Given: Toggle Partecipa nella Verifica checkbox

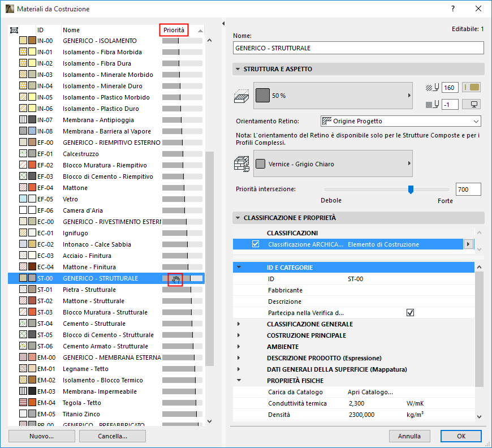Looking at the screenshot, I should point(410,312).
